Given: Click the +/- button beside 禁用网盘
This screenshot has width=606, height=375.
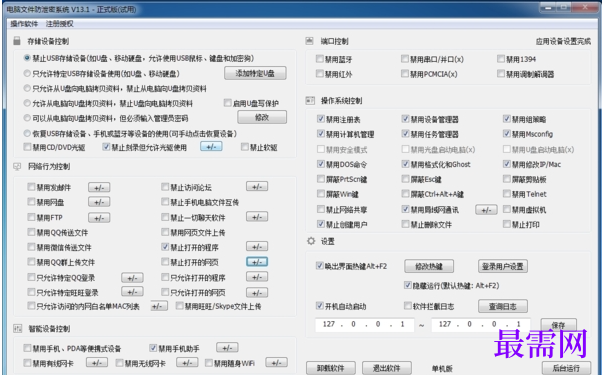Looking at the screenshot, I should click(x=99, y=202).
